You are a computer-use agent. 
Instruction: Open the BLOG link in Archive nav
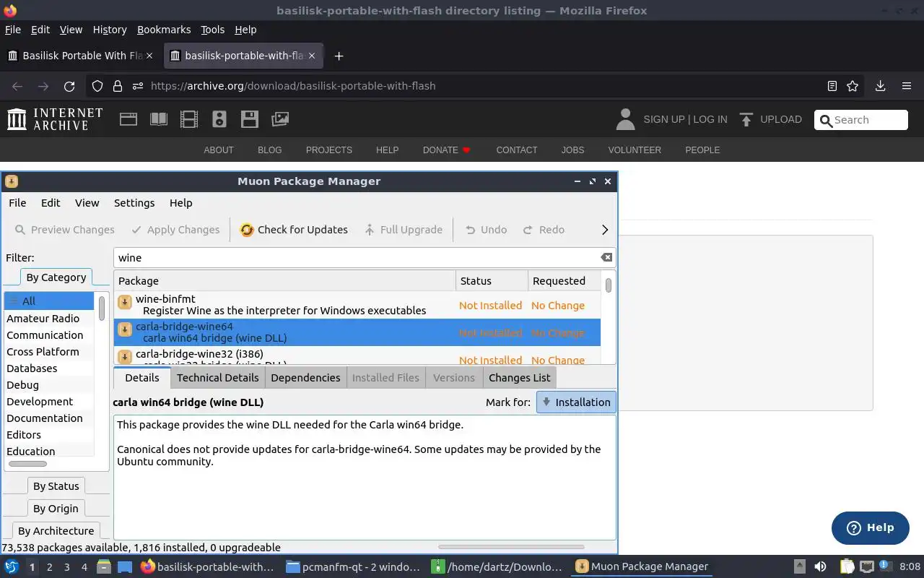(x=269, y=150)
